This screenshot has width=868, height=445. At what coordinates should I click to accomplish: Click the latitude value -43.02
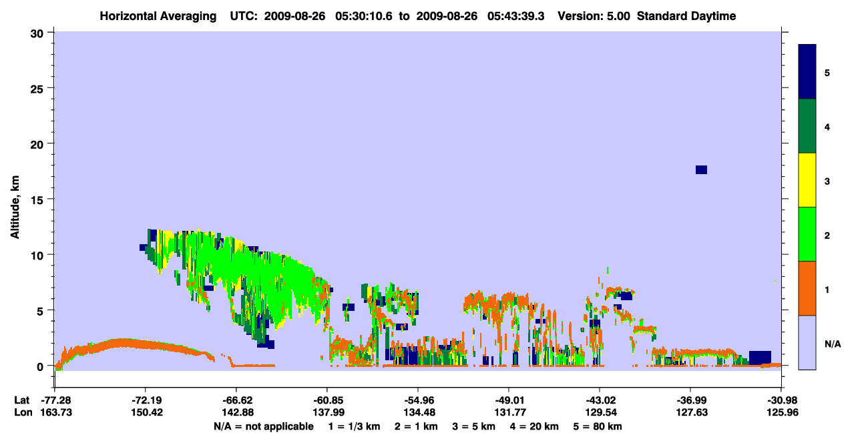click(x=600, y=400)
